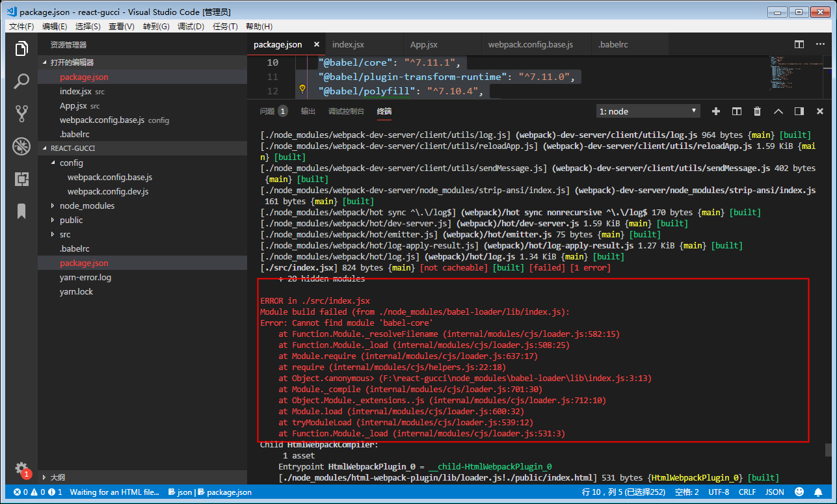Open webpack.config.dev.js in the file tree
The image size is (837, 504).
tap(108, 191)
